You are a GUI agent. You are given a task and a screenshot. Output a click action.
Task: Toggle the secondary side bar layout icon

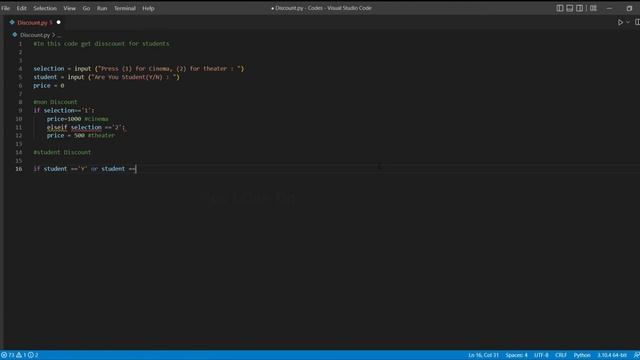click(x=579, y=8)
